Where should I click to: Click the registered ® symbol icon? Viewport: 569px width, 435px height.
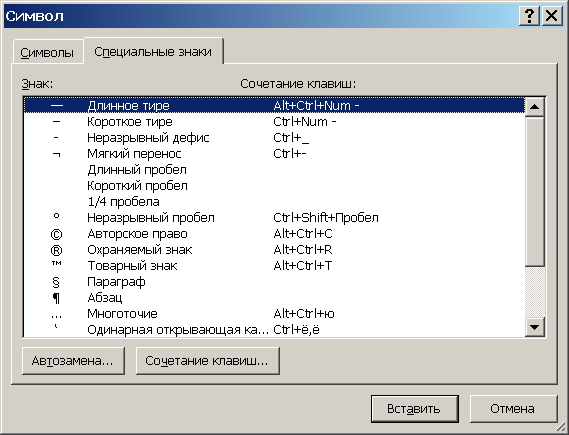[56, 250]
